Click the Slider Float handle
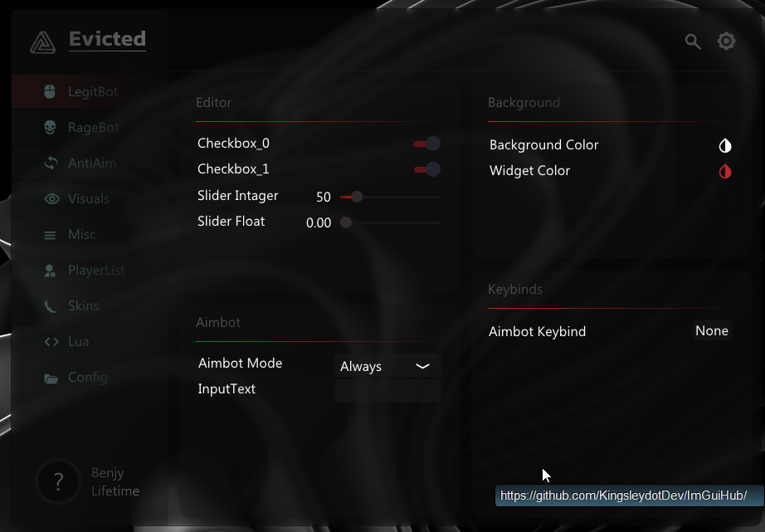Image resolution: width=765 pixels, height=532 pixels. point(346,222)
